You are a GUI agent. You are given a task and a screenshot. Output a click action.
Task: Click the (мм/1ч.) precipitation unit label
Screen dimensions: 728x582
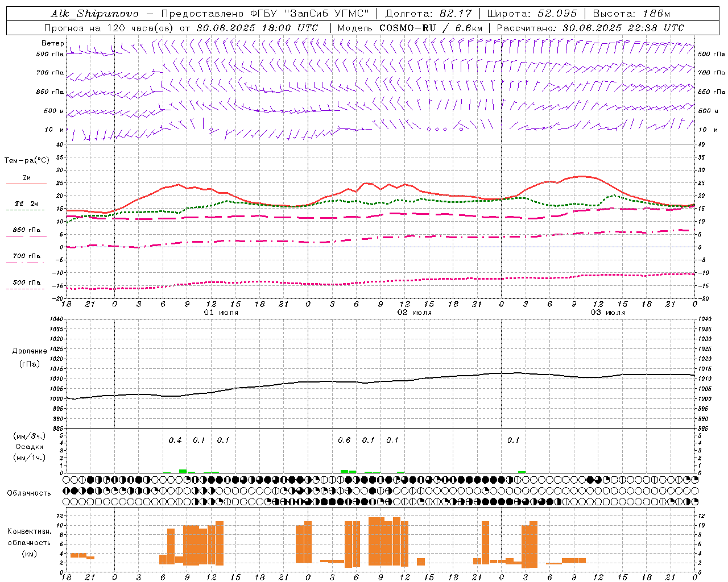30,457
